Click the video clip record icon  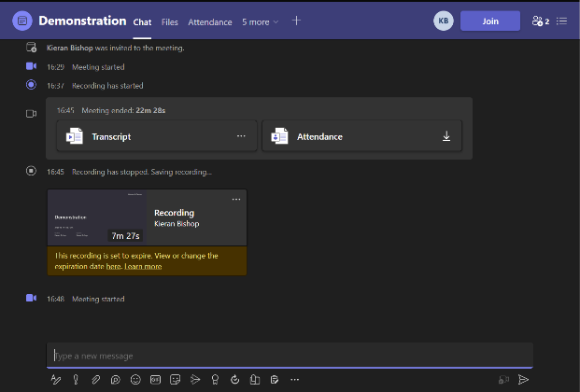click(x=503, y=380)
